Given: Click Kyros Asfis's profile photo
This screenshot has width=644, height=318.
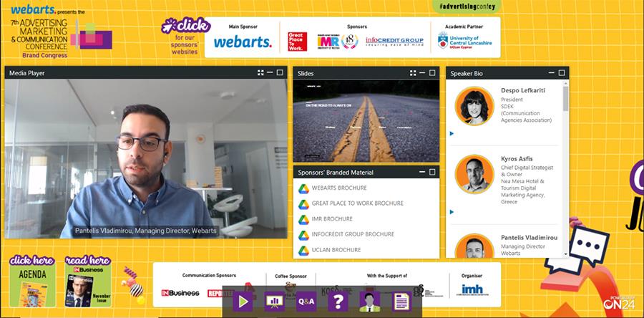Looking at the screenshot, I should (474, 175).
